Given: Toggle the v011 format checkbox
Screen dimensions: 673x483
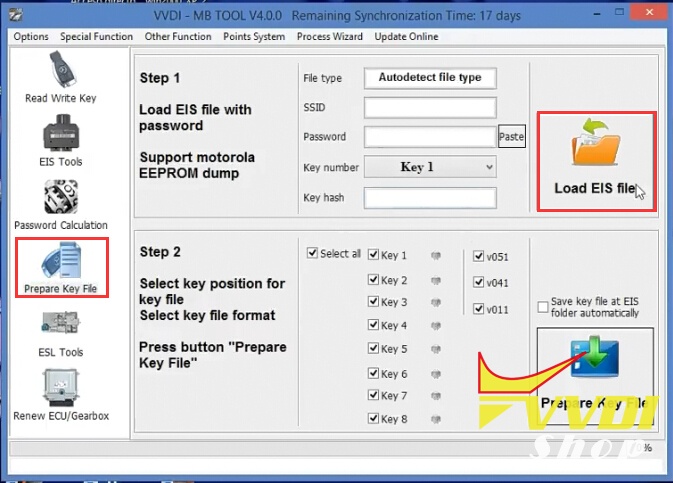Looking at the screenshot, I should (478, 309).
